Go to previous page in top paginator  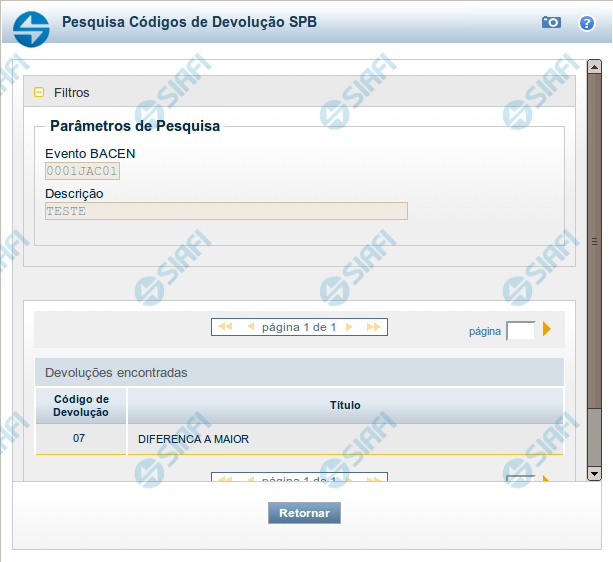coord(250,327)
